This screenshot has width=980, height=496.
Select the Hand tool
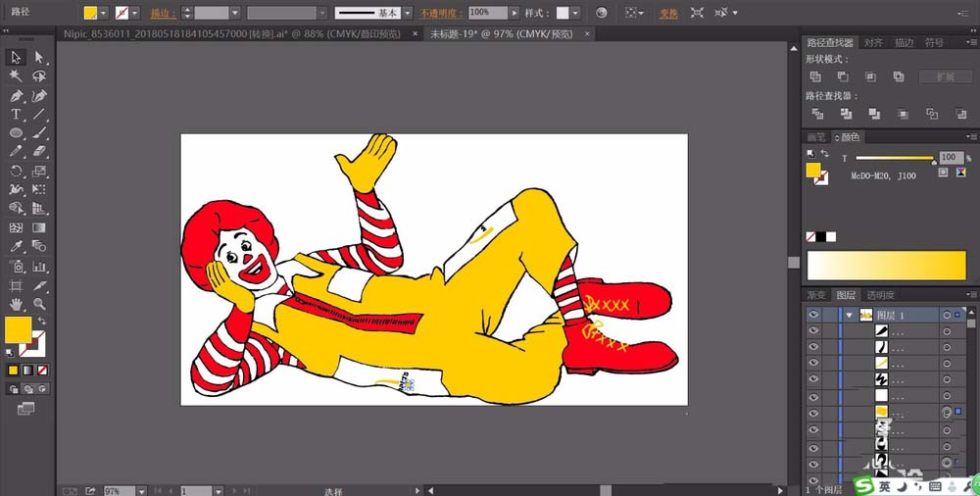tap(16, 305)
